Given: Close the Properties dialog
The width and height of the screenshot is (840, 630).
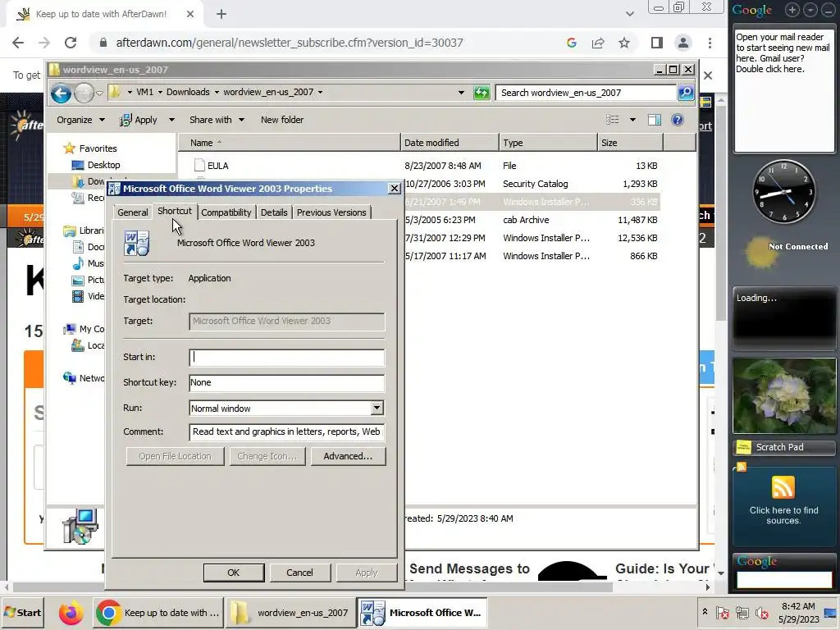Looking at the screenshot, I should coord(395,189).
